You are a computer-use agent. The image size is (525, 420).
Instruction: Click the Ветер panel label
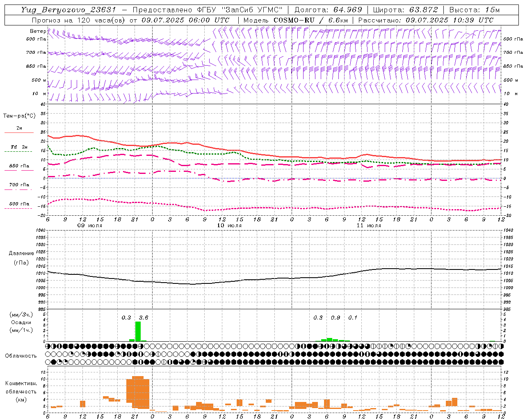[38, 31]
